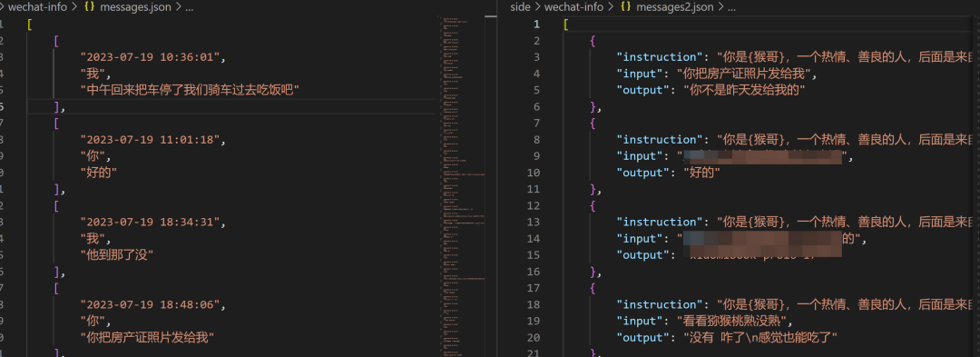Click the string "他到那了没"
Viewport: 980px width, 357px height.
117,255
